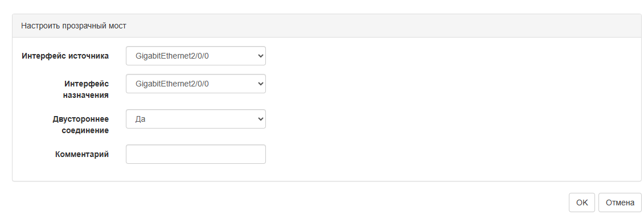
Task: Select GigabitEthernet2/0/0 text in source interface field
Action: pyautogui.click(x=172, y=56)
